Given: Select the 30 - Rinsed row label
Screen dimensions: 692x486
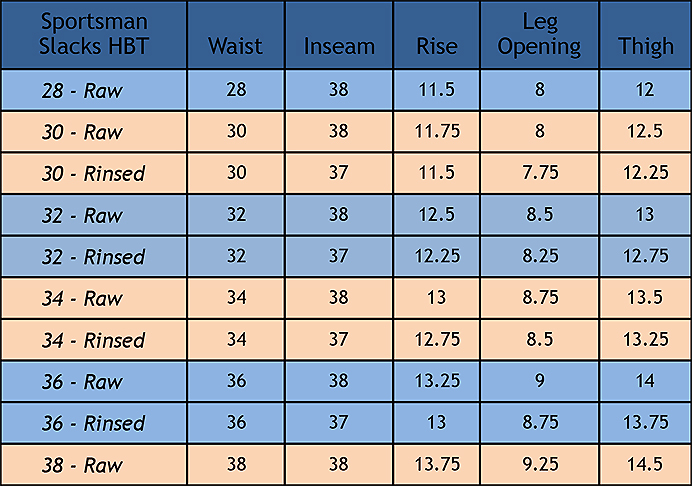Looking at the screenshot, I should [93, 173].
